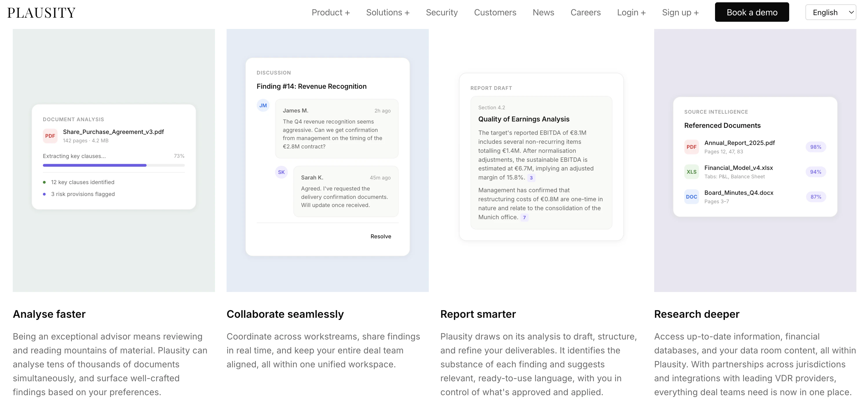Expand the Product menu
Image resolution: width=868 pixels, height=403 pixels.
[330, 12]
